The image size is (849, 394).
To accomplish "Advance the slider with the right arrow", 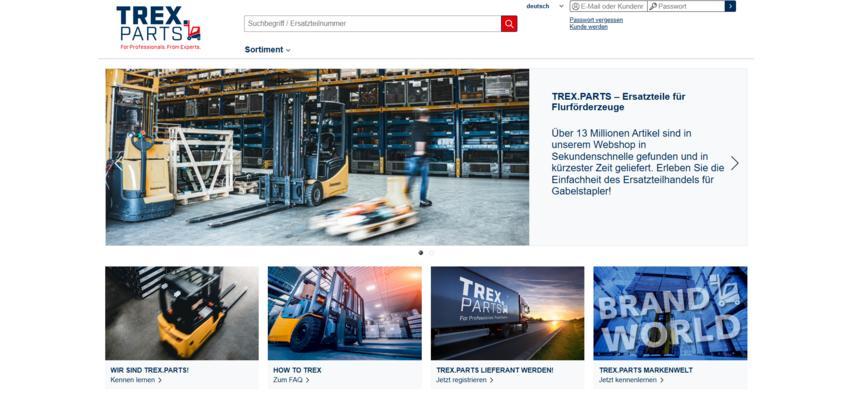I will (734, 163).
